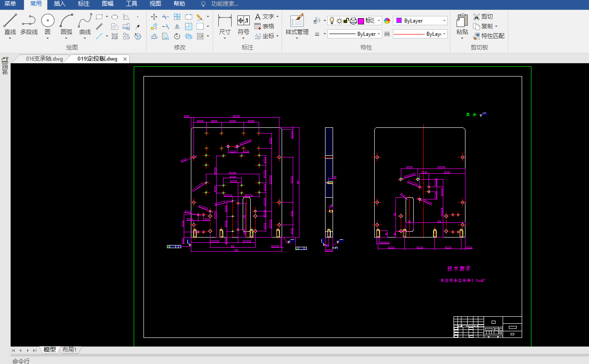Click the mirror tool in 修改 group
Screen dimensions: 589x364
tap(177, 27)
